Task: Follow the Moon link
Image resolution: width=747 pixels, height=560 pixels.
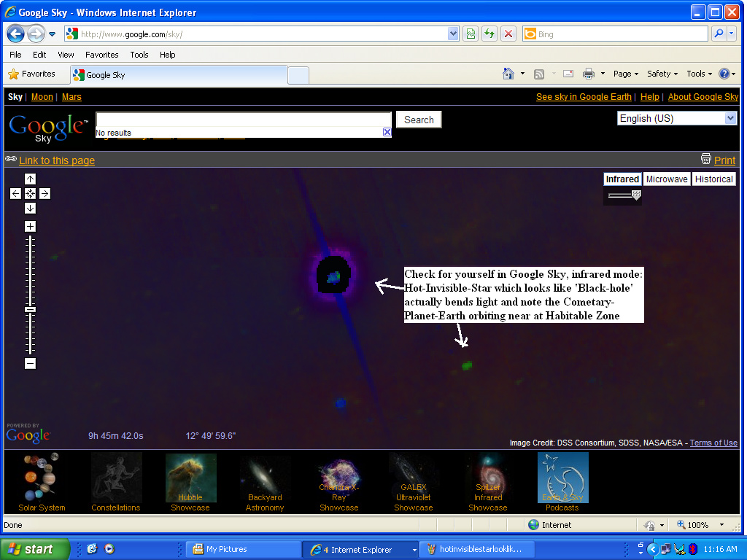Action: pos(42,97)
